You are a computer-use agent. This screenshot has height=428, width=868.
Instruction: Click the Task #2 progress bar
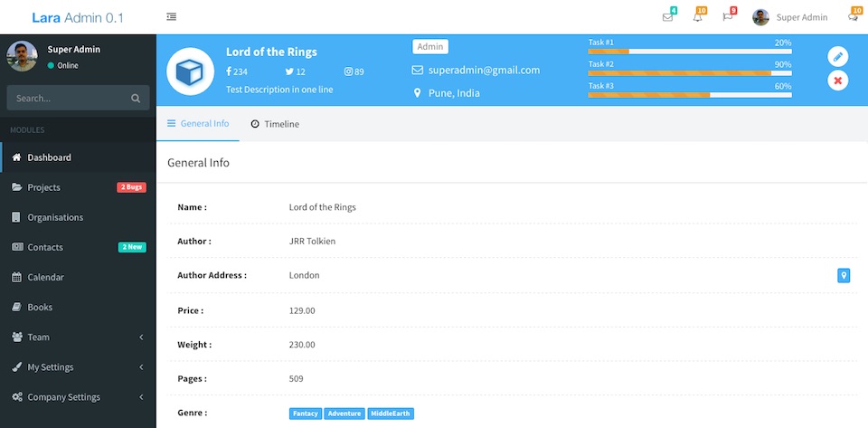689,73
